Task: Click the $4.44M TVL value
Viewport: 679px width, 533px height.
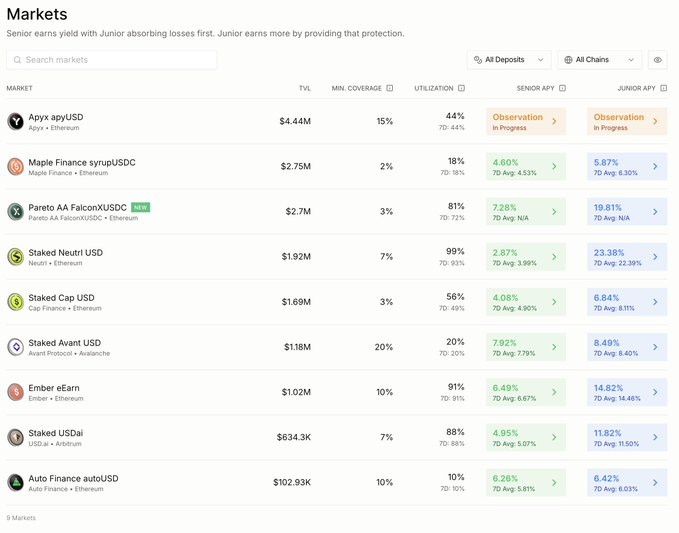Action: (x=295, y=121)
